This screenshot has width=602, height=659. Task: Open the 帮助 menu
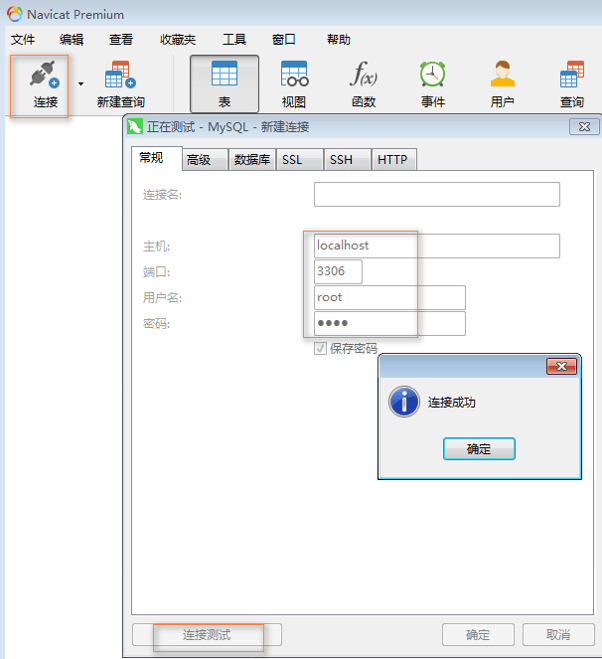pyautogui.click(x=338, y=40)
